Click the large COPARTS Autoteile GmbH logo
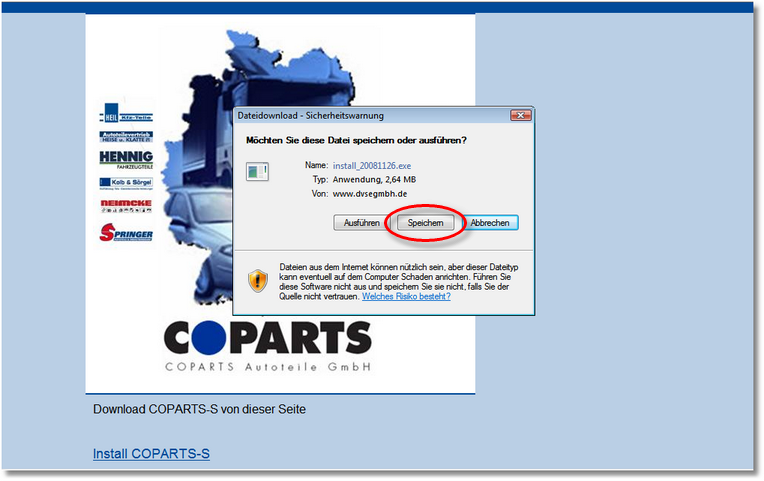The height and width of the screenshot is (481, 764). (x=268, y=346)
